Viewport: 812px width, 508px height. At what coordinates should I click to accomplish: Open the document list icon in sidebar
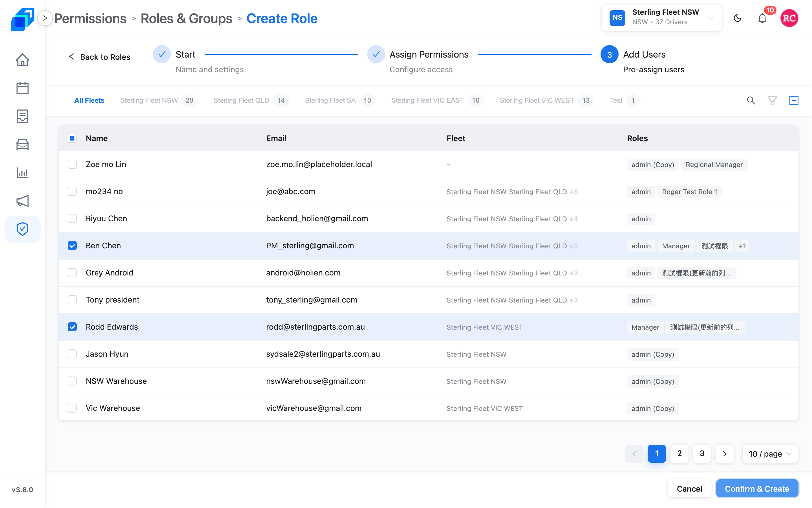point(23,116)
